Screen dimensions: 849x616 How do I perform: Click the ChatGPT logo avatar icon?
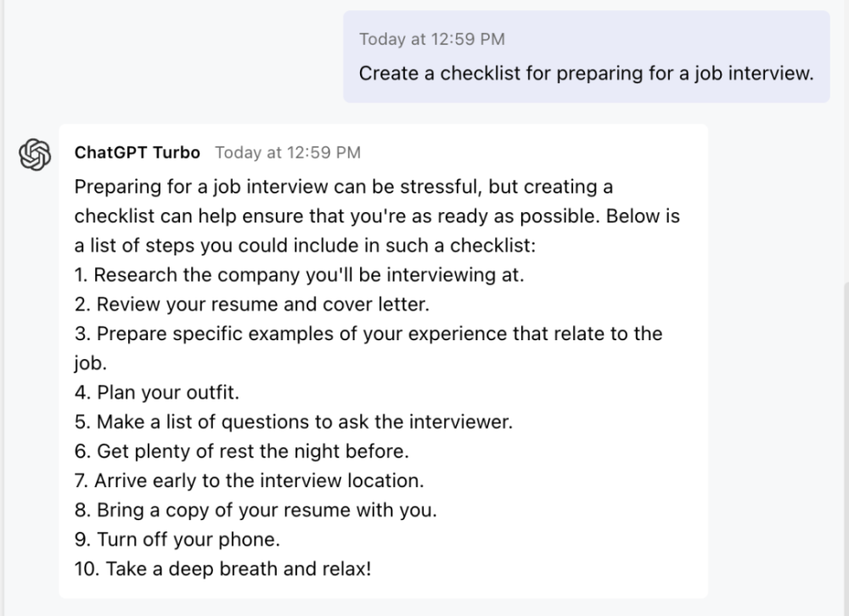click(x=36, y=154)
